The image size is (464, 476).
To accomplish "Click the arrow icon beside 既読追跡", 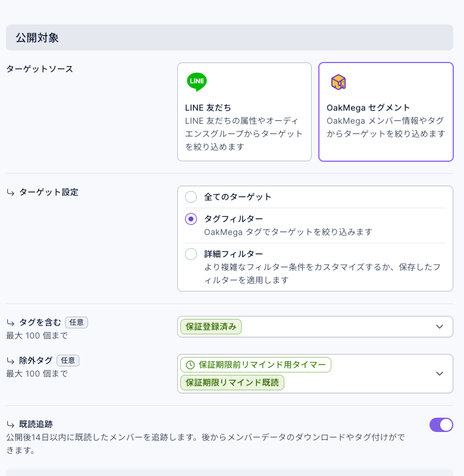I will [11, 424].
